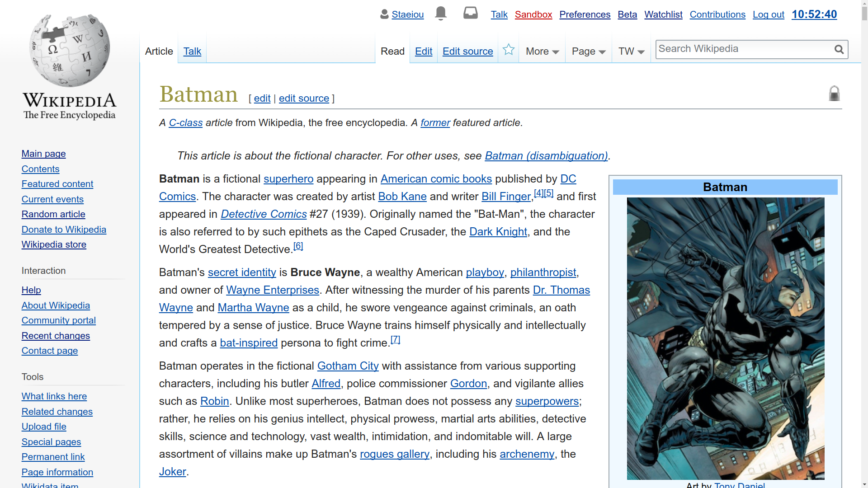Open the Gotham City link
Viewport: 868px width, 488px height.
tap(348, 366)
